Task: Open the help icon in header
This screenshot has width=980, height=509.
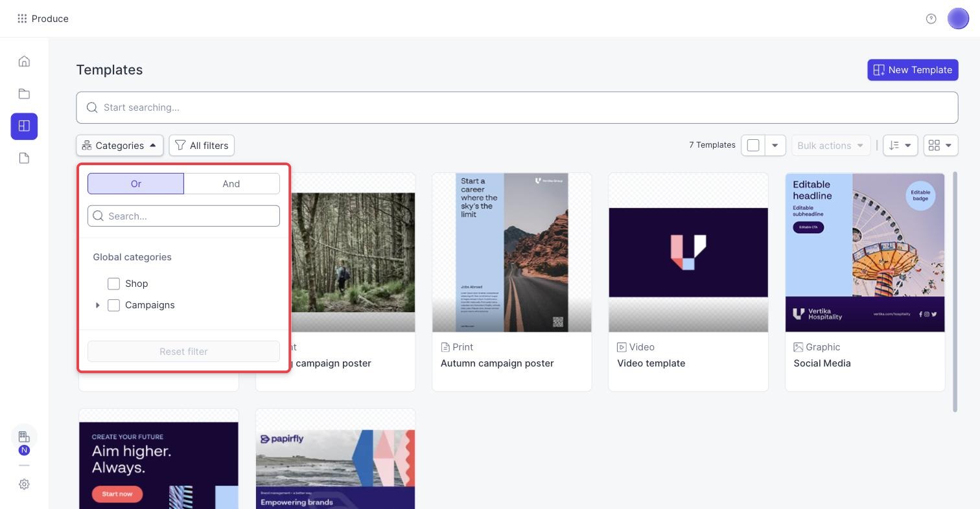Action: point(931,19)
